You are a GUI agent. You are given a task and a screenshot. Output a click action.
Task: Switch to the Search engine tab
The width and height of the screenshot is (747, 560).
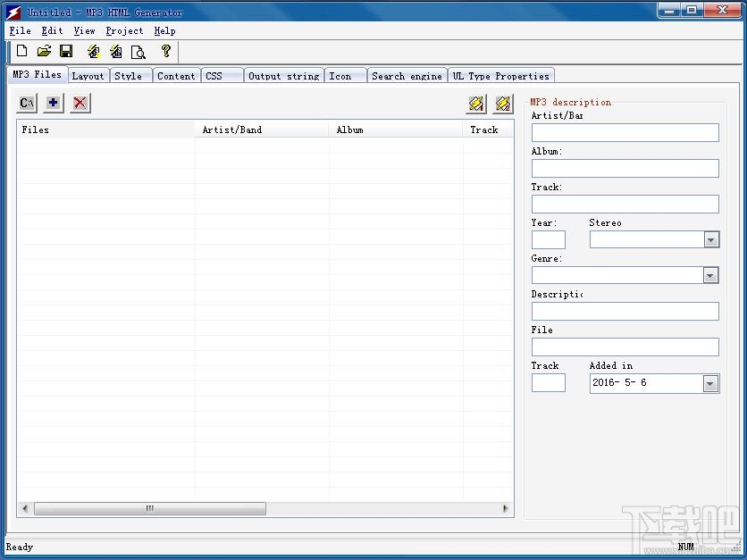click(x=407, y=76)
